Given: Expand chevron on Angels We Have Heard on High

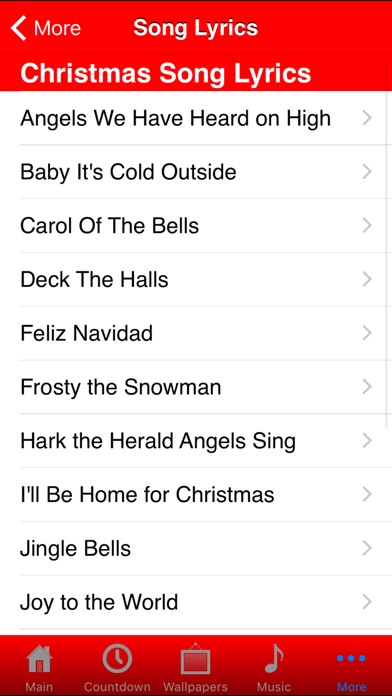Looking at the screenshot, I should (367, 118).
